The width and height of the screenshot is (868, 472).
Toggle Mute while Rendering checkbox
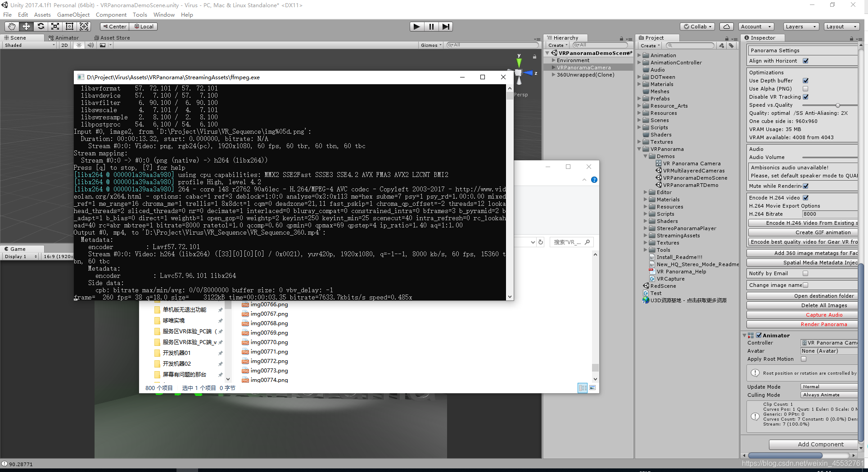click(x=805, y=186)
